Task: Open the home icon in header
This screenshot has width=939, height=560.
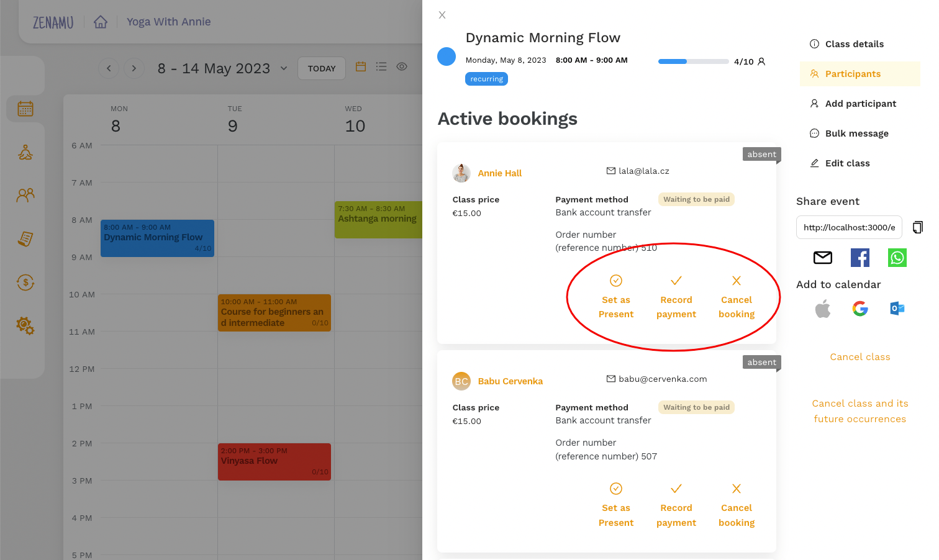Action: point(101,22)
